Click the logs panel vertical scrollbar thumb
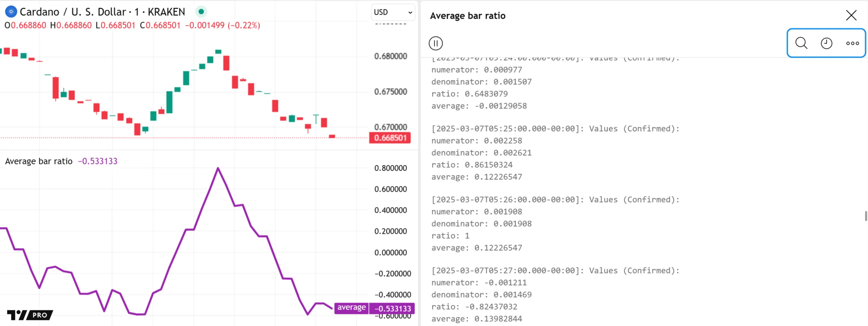The height and width of the screenshot is (326, 868). pos(865,216)
